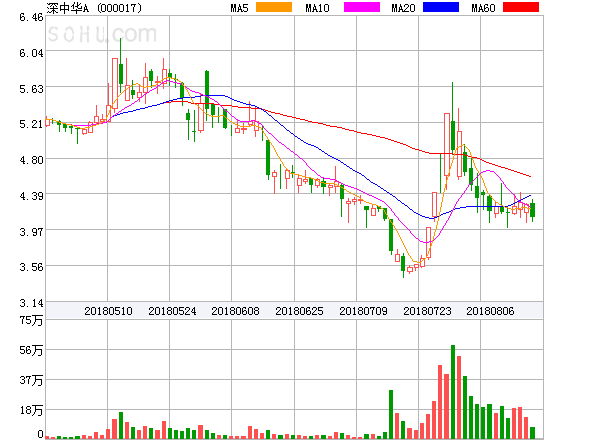
Task: Select the MA60 legend label
Action: (x=483, y=8)
